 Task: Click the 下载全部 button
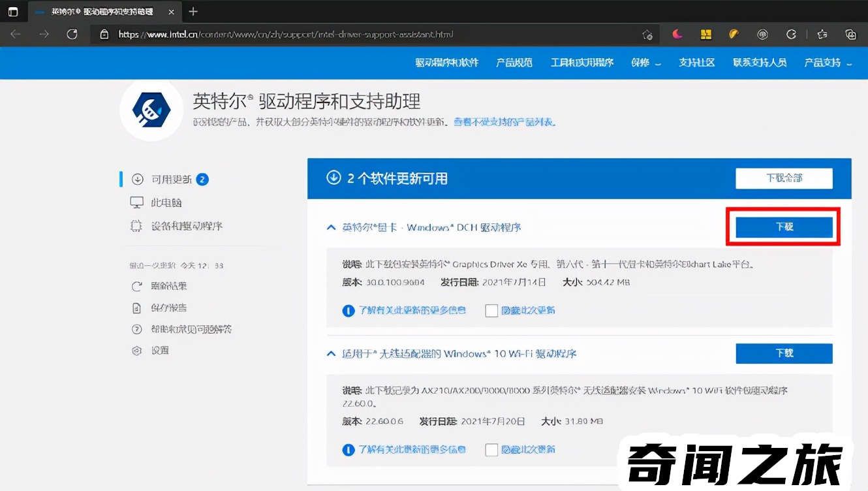click(784, 178)
